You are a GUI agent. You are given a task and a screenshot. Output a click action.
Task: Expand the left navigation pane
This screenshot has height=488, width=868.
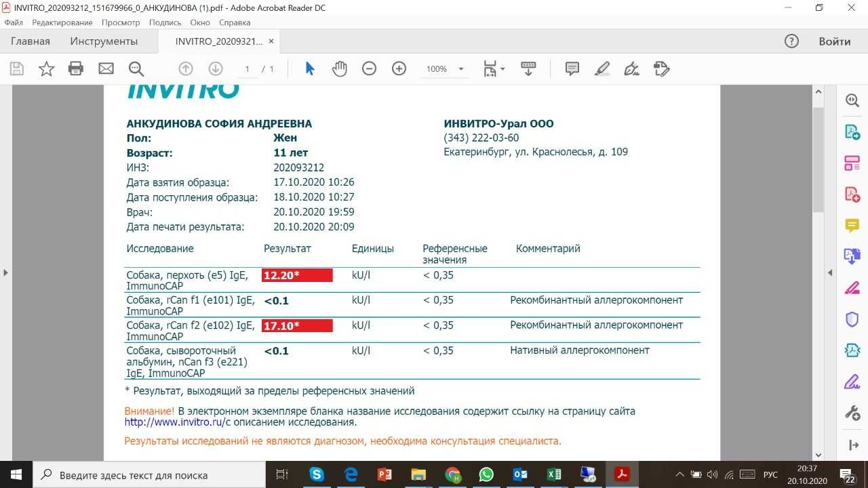tap(5, 272)
